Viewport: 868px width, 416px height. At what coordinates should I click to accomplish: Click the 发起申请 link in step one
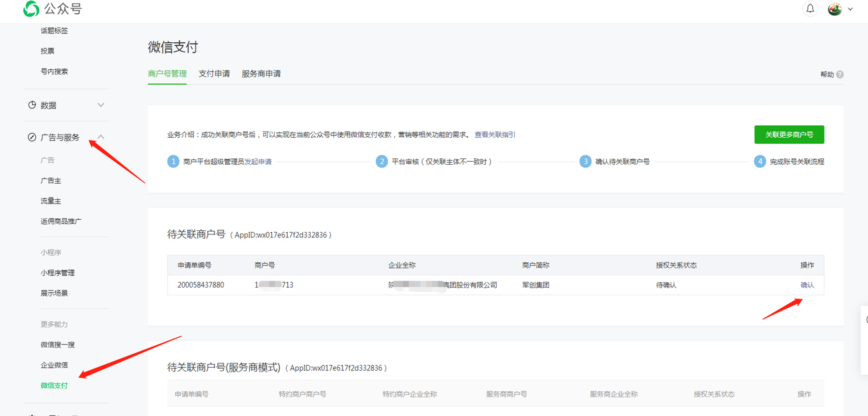coord(258,162)
